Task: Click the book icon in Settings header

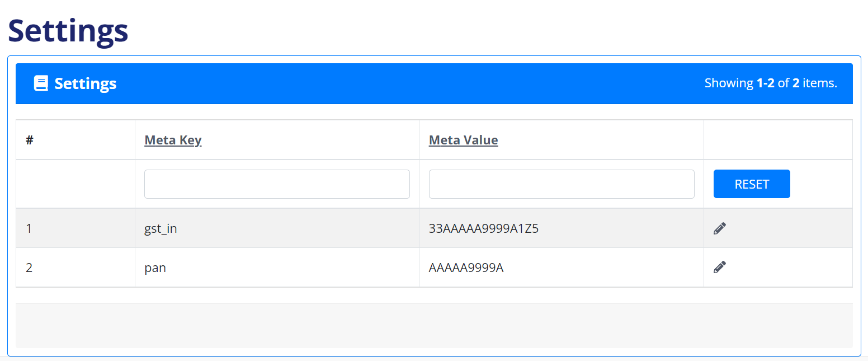Action: pyautogui.click(x=41, y=83)
